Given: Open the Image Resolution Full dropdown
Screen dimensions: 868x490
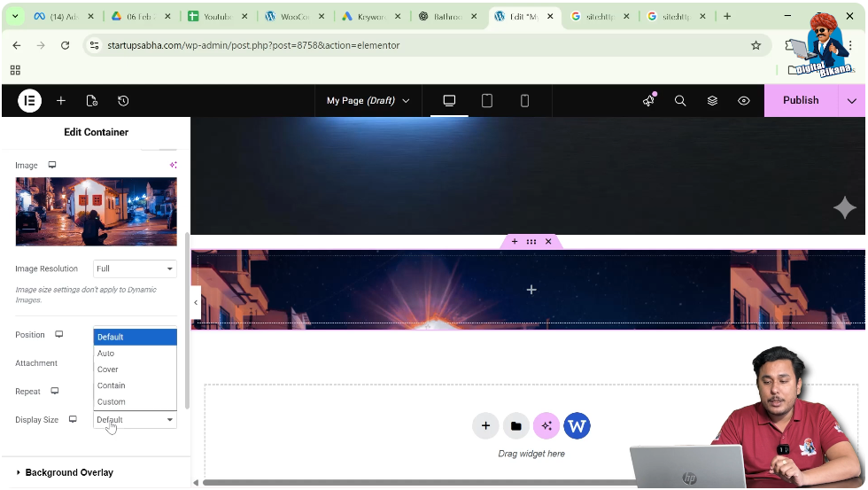Looking at the screenshot, I should coord(135,268).
